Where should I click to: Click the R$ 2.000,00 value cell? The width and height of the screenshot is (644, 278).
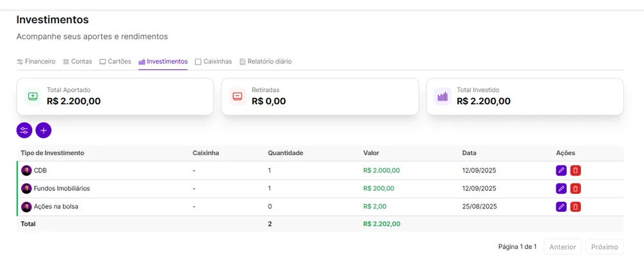381,171
